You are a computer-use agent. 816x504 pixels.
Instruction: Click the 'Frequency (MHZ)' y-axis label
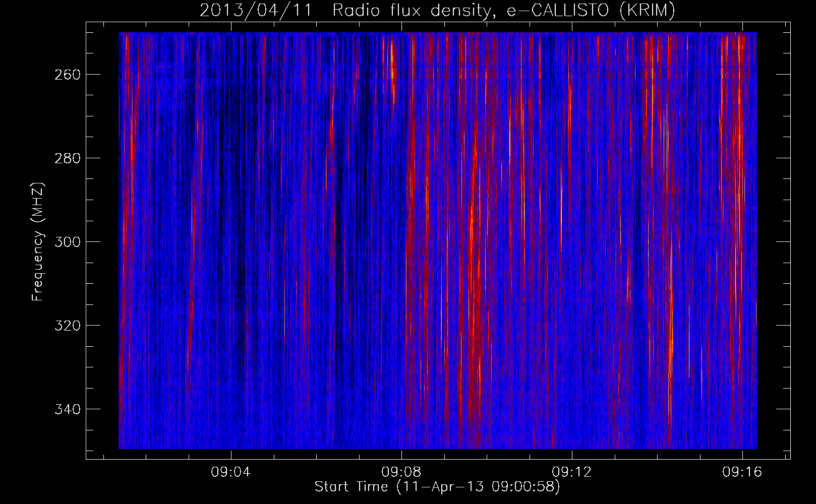tap(38, 242)
